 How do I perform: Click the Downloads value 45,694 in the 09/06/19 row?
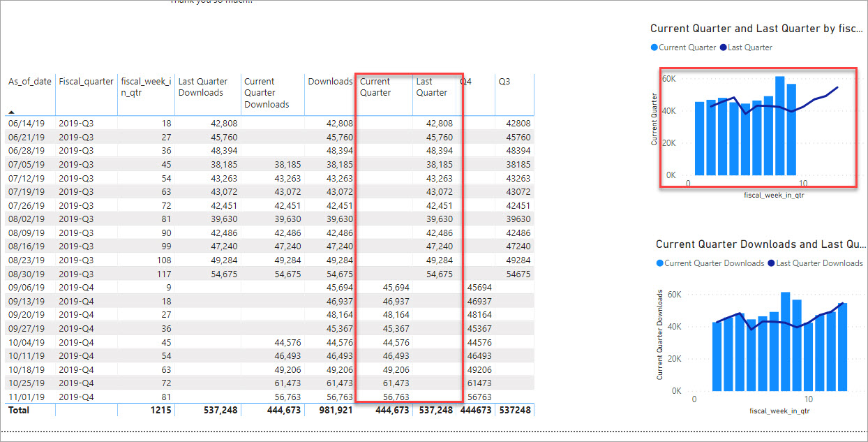pyautogui.click(x=339, y=288)
